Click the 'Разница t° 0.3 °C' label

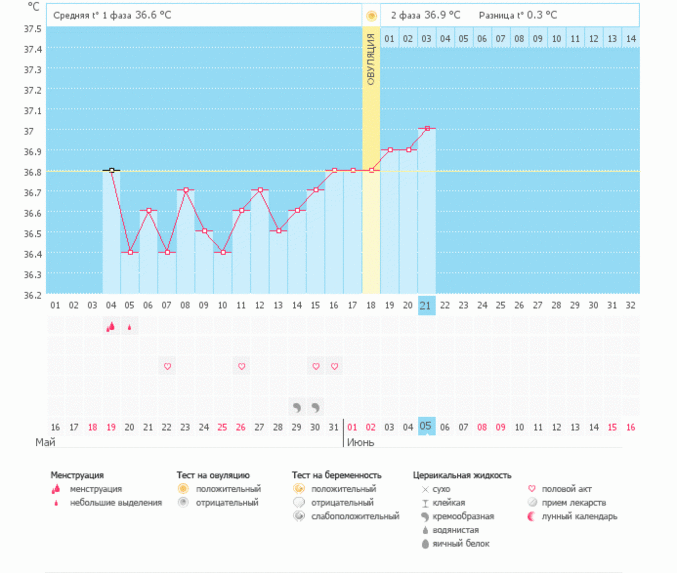518,16
